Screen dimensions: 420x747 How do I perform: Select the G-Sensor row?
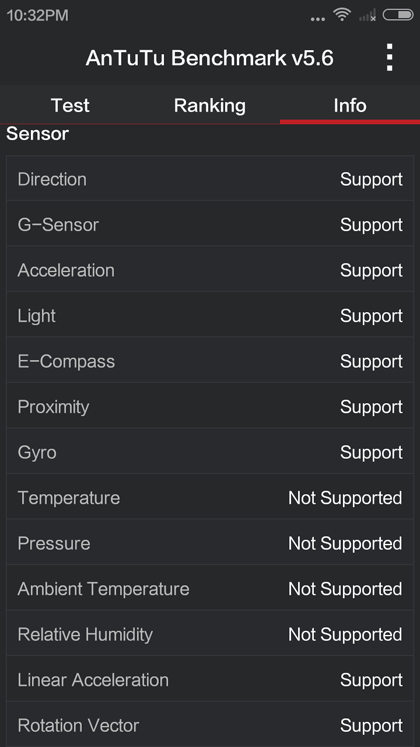tap(210, 224)
